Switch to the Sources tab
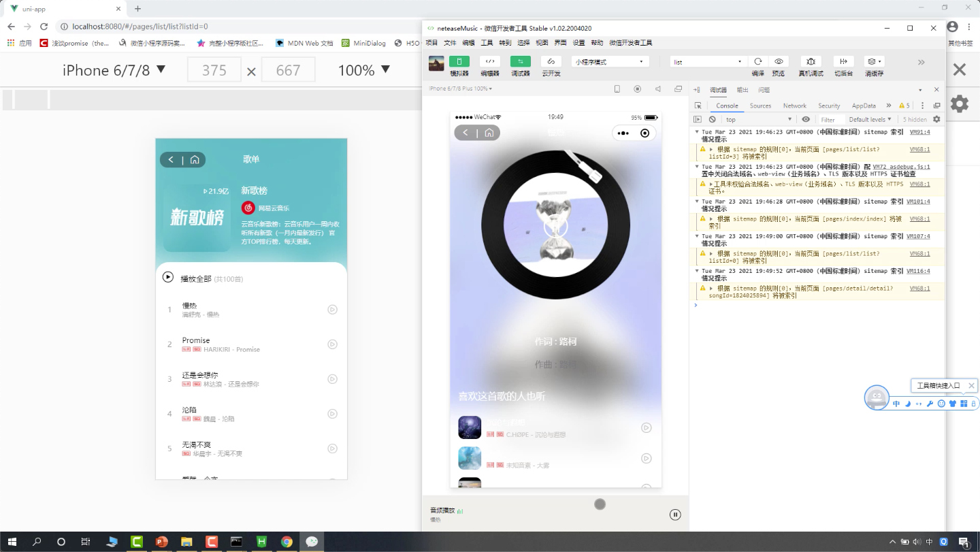 [x=760, y=105]
